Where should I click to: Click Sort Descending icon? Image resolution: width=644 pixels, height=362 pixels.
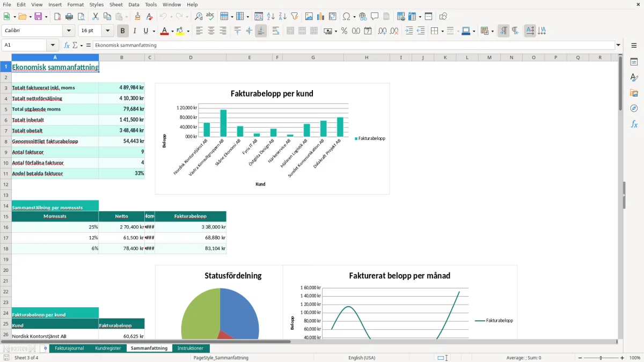coord(282,17)
